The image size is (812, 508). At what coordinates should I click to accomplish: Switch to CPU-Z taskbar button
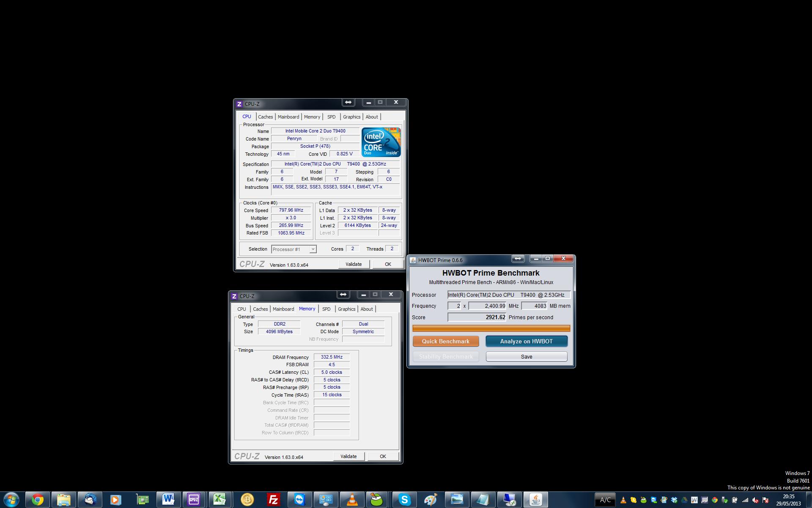(194, 500)
